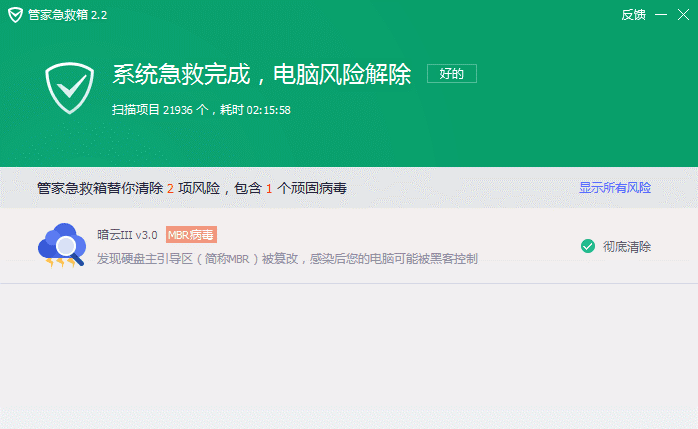Image resolution: width=698 pixels, height=429 pixels.
Task: Click the 彻底清除 status text
Action: click(627, 247)
